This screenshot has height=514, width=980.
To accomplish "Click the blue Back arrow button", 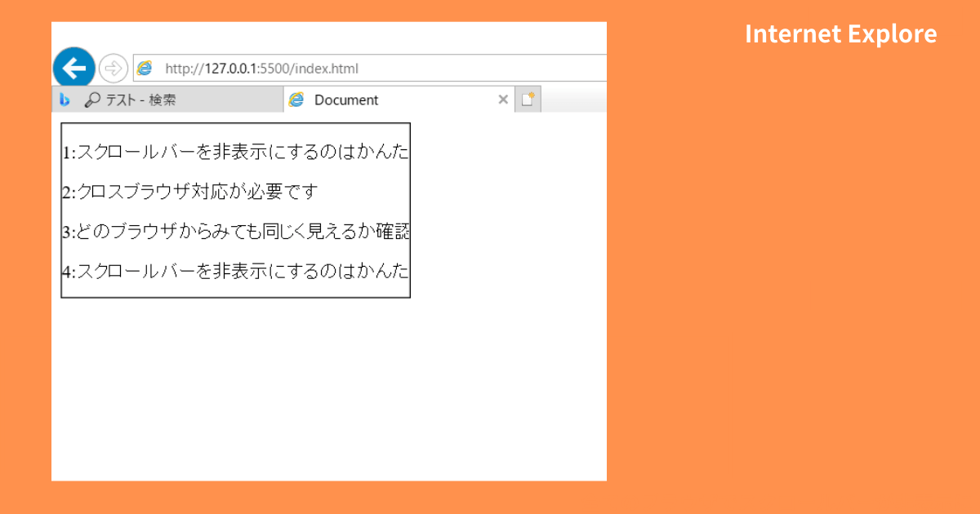I will tap(73, 68).
